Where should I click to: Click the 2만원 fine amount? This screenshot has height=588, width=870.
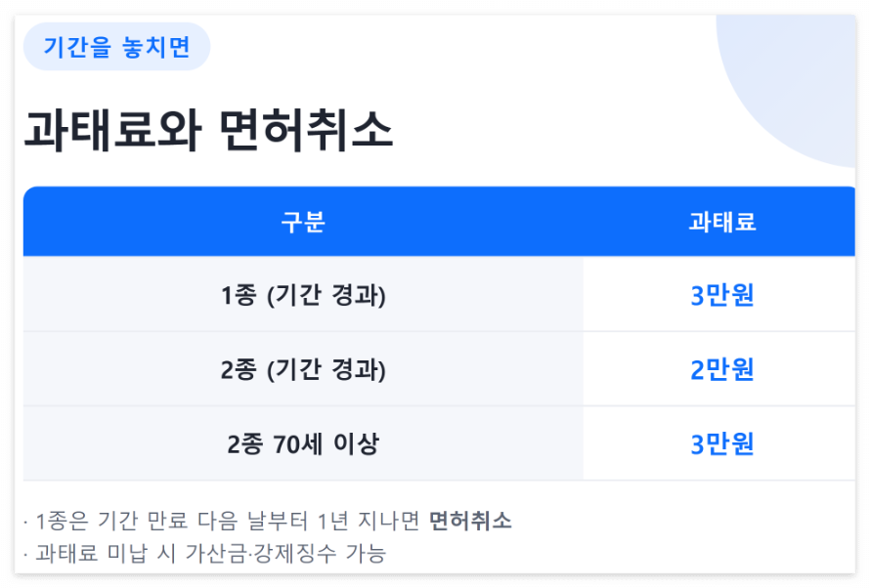click(x=721, y=369)
